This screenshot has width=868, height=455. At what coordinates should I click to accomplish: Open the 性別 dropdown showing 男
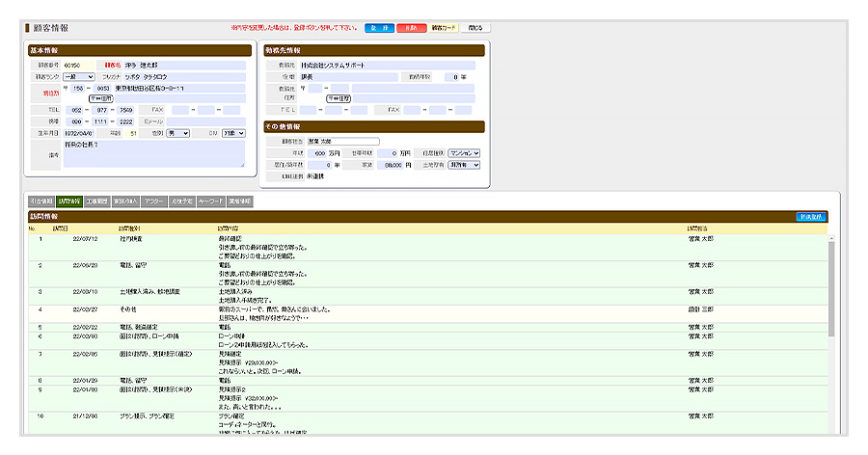[178, 133]
